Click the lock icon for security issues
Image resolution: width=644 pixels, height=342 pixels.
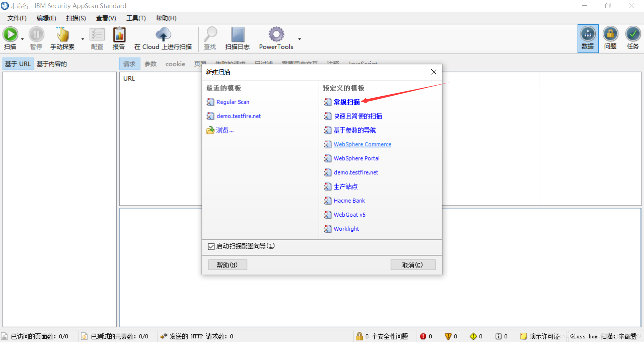359,336
